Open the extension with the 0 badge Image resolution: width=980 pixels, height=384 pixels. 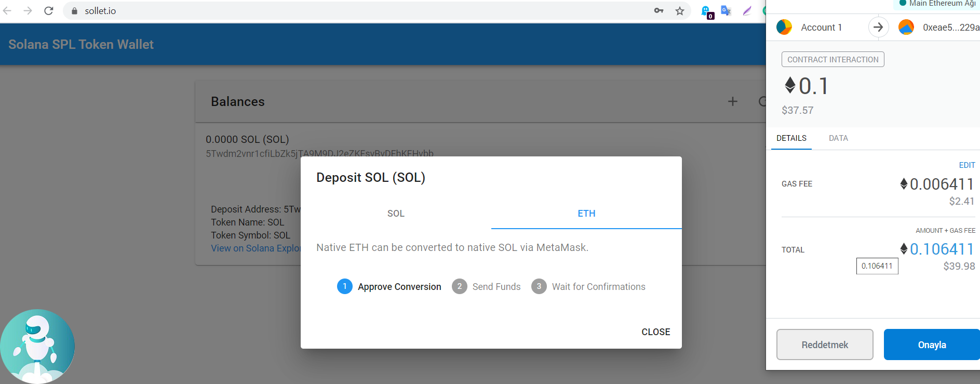tap(707, 11)
